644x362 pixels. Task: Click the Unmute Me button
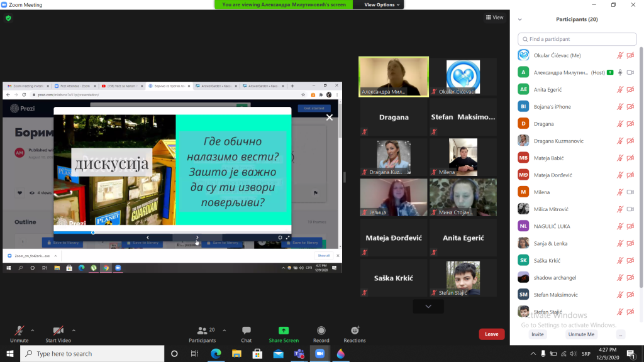click(x=580, y=334)
